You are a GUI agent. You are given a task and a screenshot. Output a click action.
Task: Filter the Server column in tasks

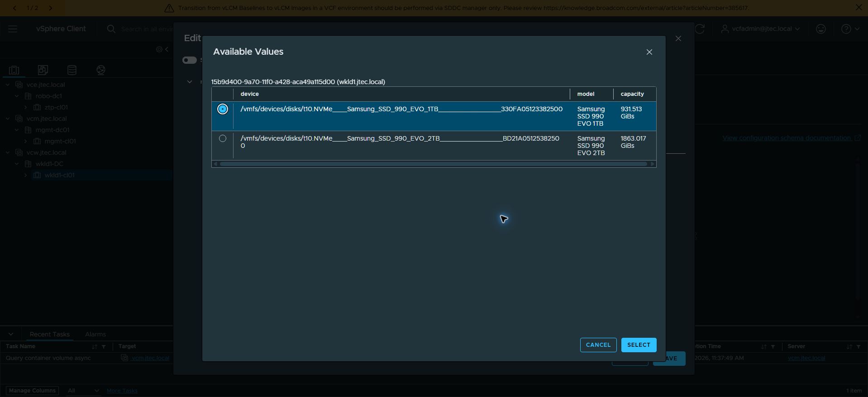[x=858, y=346]
